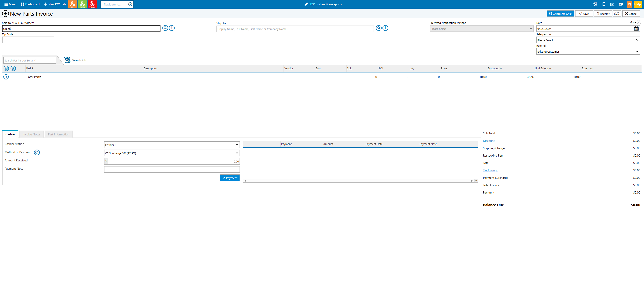Open the Dashboard from the top bar
The width and height of the screenshot is (644, 281).
30,4
